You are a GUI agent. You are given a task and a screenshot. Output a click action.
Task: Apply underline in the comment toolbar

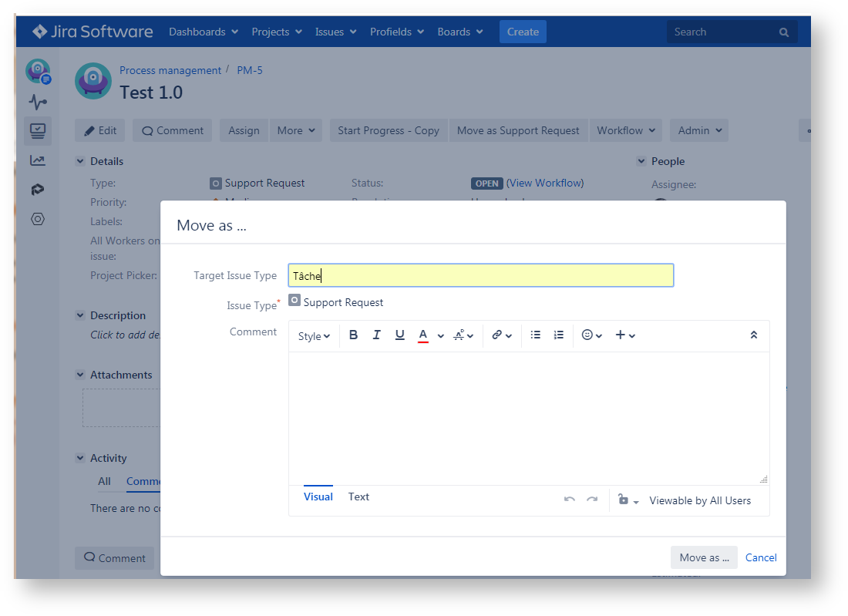coord(399,335)
